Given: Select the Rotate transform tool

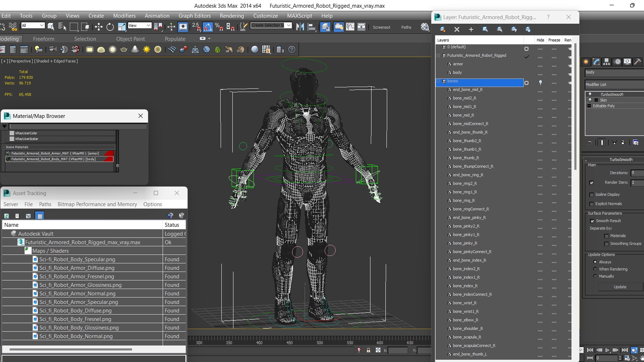Looking at the screenshot, I should 110,27.
